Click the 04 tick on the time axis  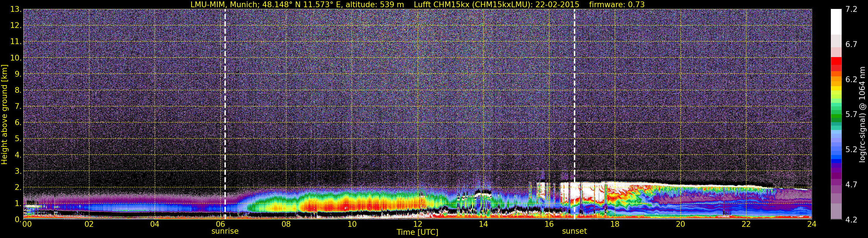tap(154, 224)
